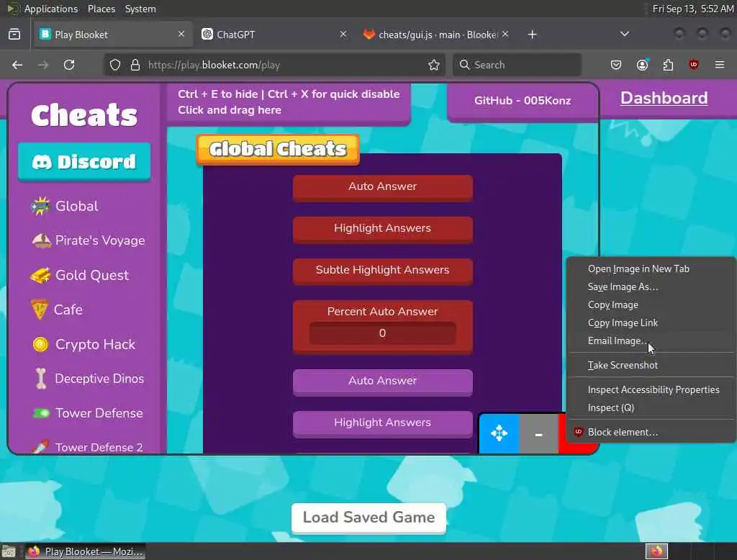Click the URL address bar

pos(273,65)
